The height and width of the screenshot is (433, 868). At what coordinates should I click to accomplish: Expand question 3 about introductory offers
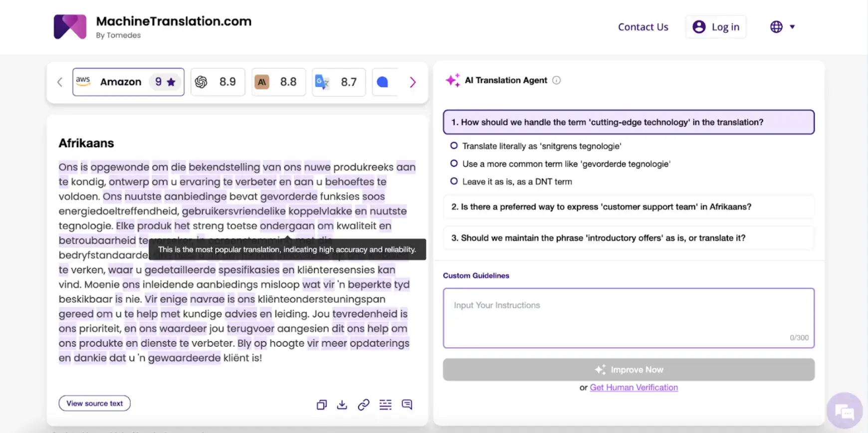[629, 238]
